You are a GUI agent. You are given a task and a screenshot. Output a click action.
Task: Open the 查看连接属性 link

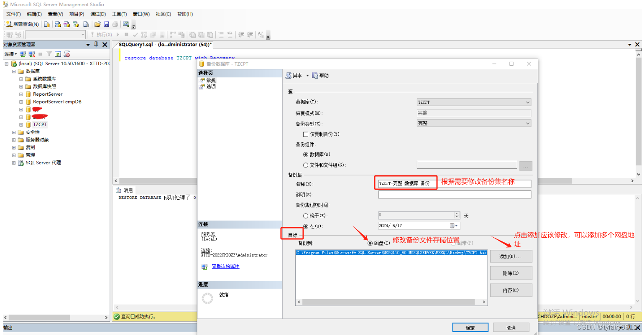[x=225, y=266]
